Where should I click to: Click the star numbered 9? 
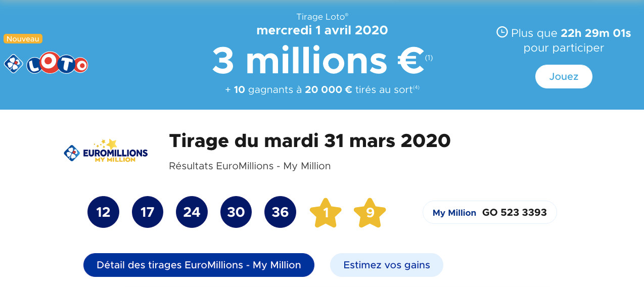click(370, 213)
